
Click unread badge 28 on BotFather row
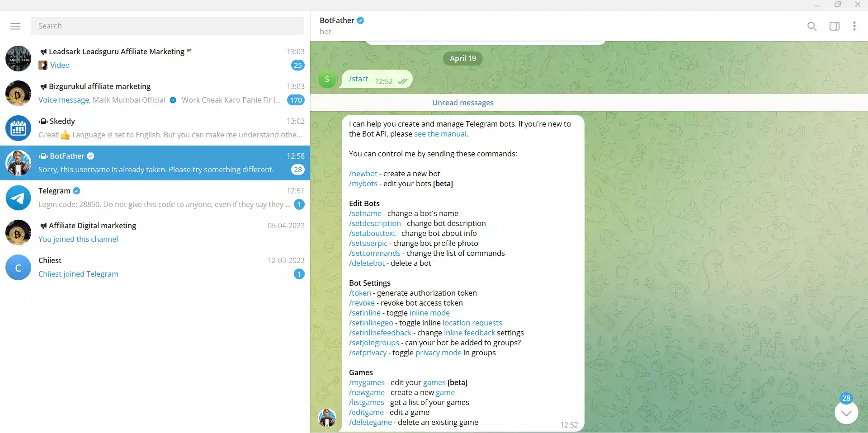(x=297, y=169)
